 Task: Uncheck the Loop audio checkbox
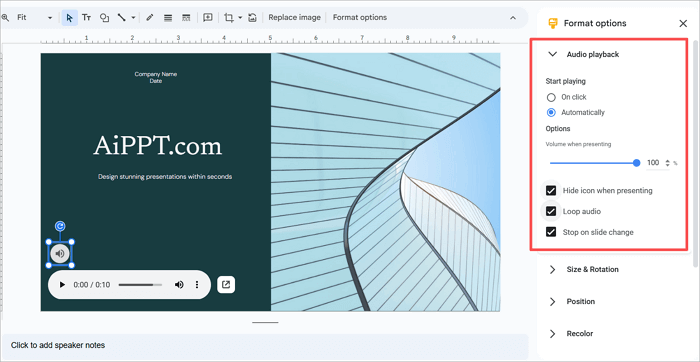551,212
